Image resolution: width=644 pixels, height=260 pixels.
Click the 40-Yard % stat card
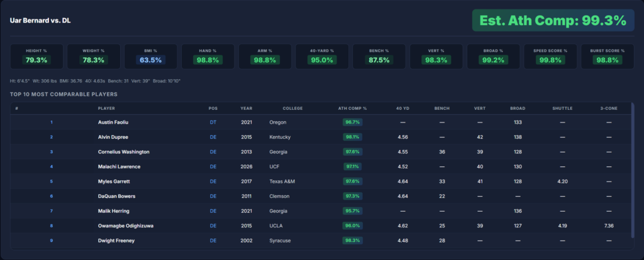click(322, 56)
